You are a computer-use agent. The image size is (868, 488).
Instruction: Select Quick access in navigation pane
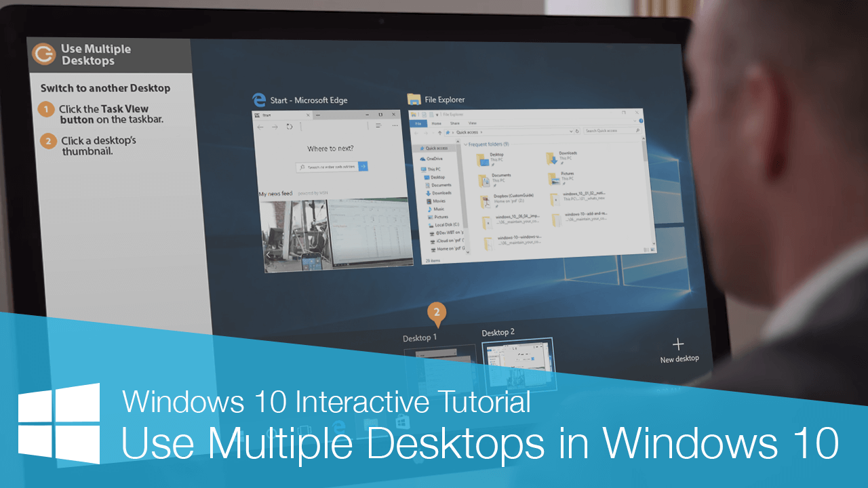(435, 148)
